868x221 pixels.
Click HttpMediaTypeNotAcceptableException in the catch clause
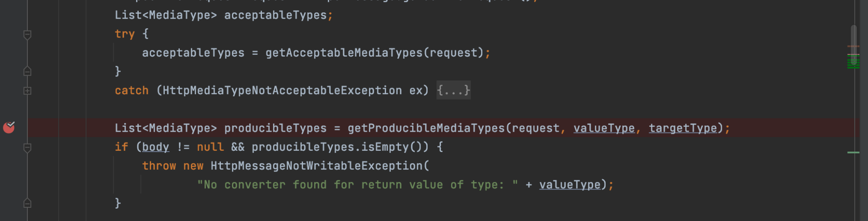tap(282, 91)
